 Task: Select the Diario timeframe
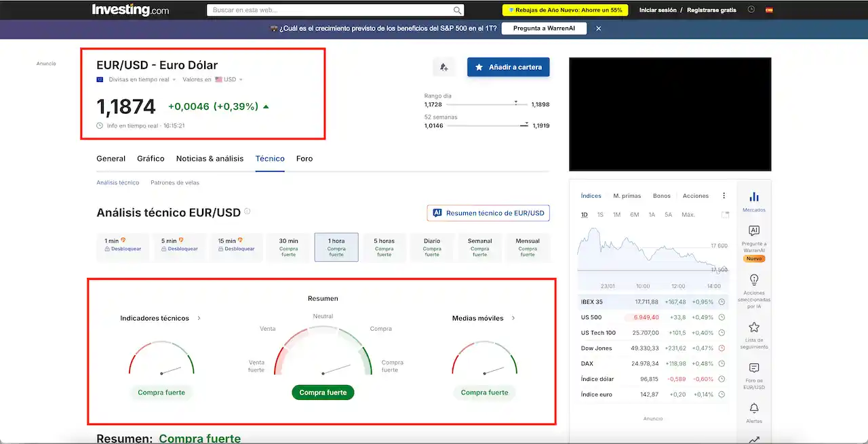432,247
